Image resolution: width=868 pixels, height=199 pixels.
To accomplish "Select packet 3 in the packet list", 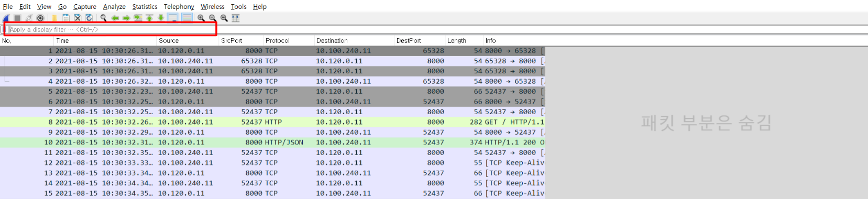I will click(x=272, y=71).
